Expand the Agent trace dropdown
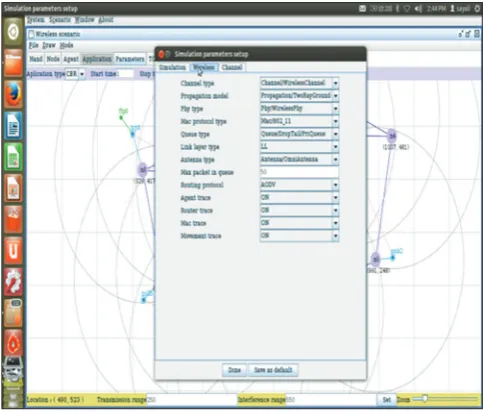Screen dimensions: 483x413 [299, 197]
